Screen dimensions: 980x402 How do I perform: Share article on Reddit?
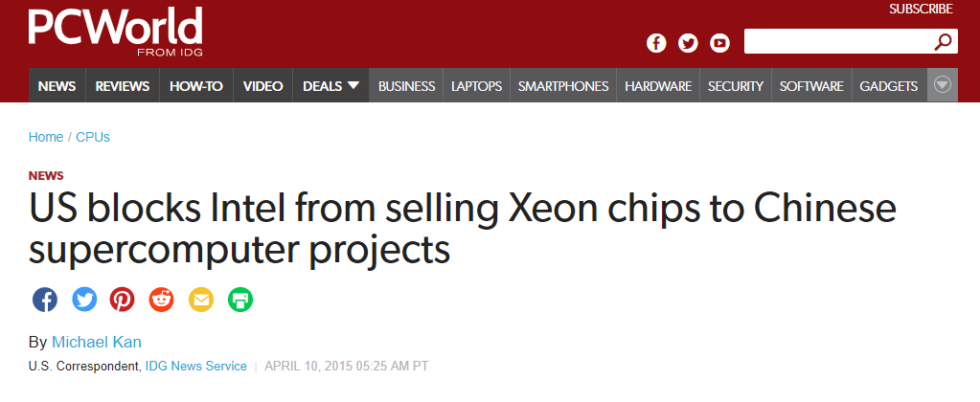tap(161, 300)
